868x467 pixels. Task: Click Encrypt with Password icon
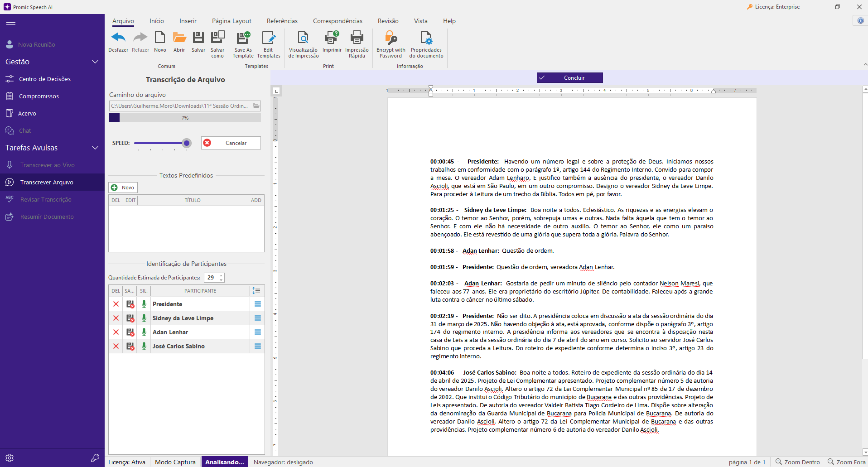[391, 38]
